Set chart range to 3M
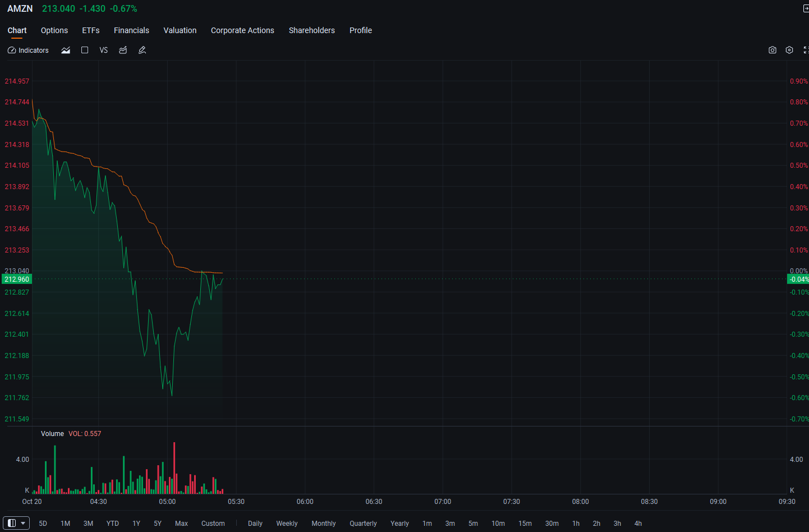 pyautogui.click(x=89, y=524)
